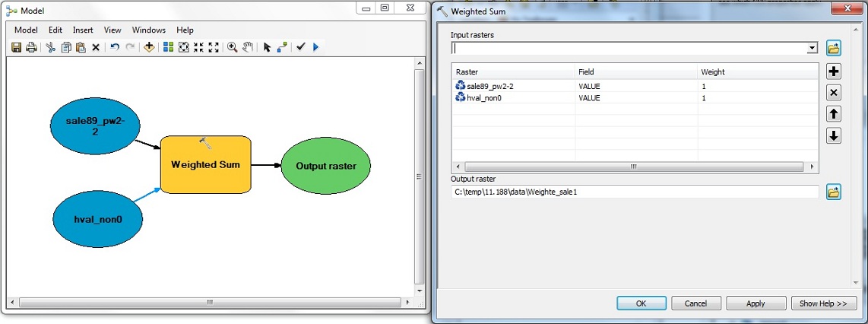Select the Weighted Sum tool node
Screen dimensions: 868x324
(x=205, y=164)
